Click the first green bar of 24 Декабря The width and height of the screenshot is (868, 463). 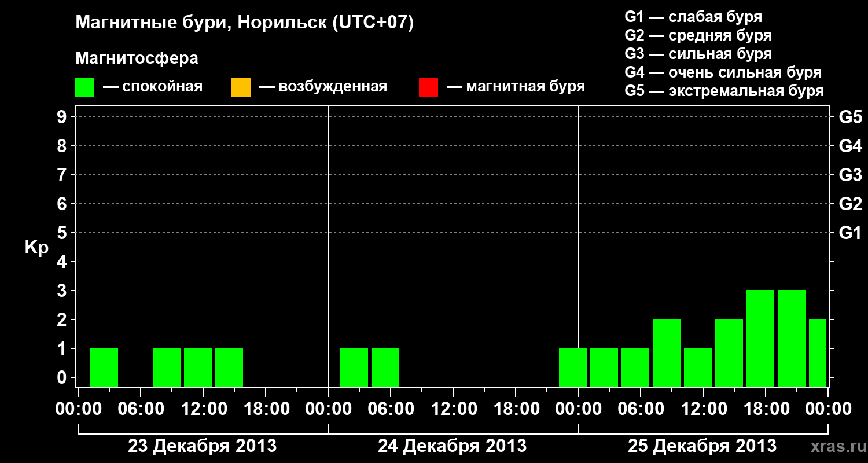(x=354, y=367)
